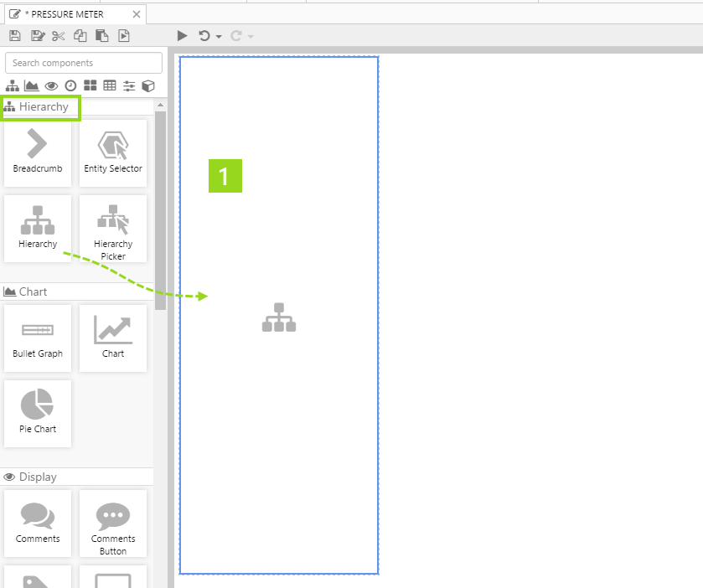
Task: Click the Save As icon
Action: click(x=37, y=35)
